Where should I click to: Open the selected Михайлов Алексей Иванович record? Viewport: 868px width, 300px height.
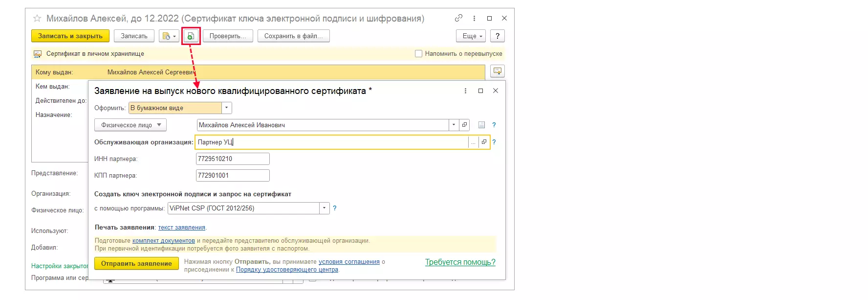tap(465, 125)
